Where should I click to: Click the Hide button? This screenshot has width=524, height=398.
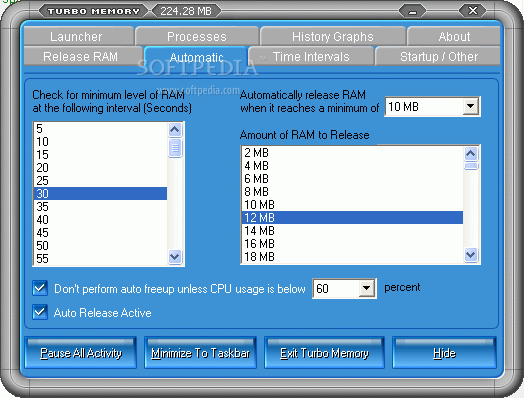[444, 353]
